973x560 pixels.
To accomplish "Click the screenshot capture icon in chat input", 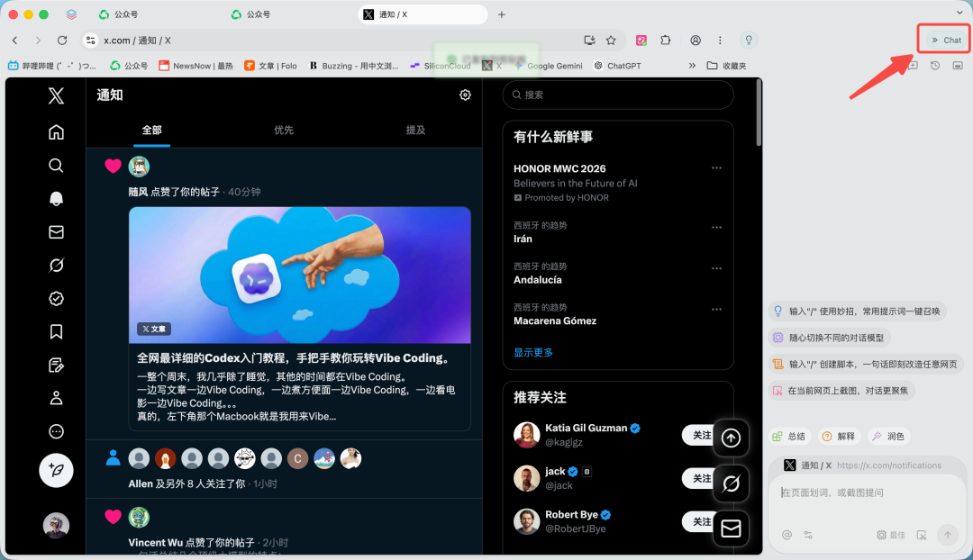I will tap(922, 535).
